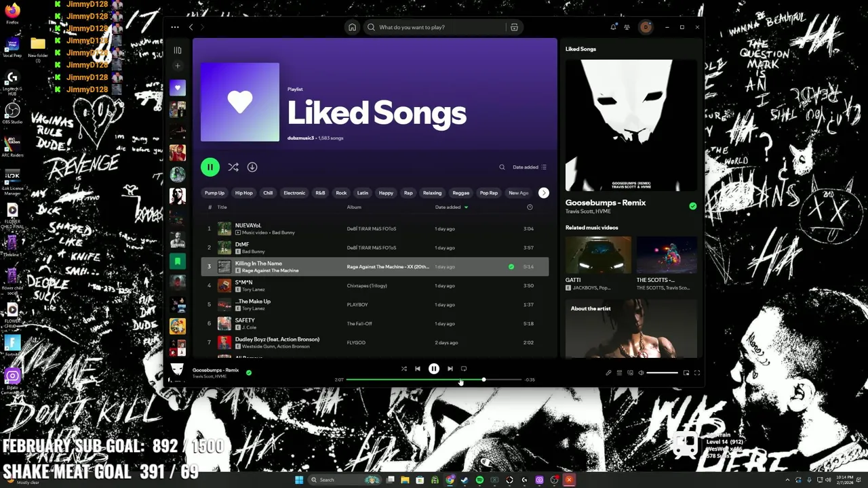Click the Home icon in Spotify
This screenshot has height=488, width=868.
(x=352, y=27)
